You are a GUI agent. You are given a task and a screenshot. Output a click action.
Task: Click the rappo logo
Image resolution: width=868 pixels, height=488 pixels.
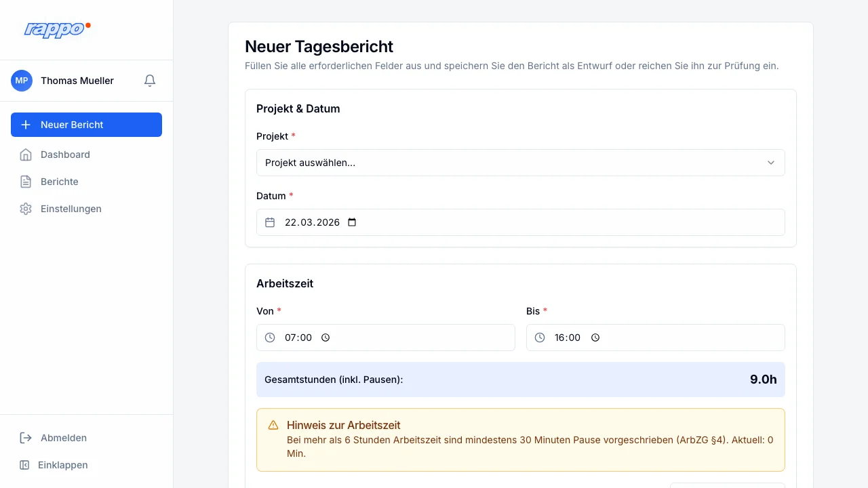tap(57, 29)
